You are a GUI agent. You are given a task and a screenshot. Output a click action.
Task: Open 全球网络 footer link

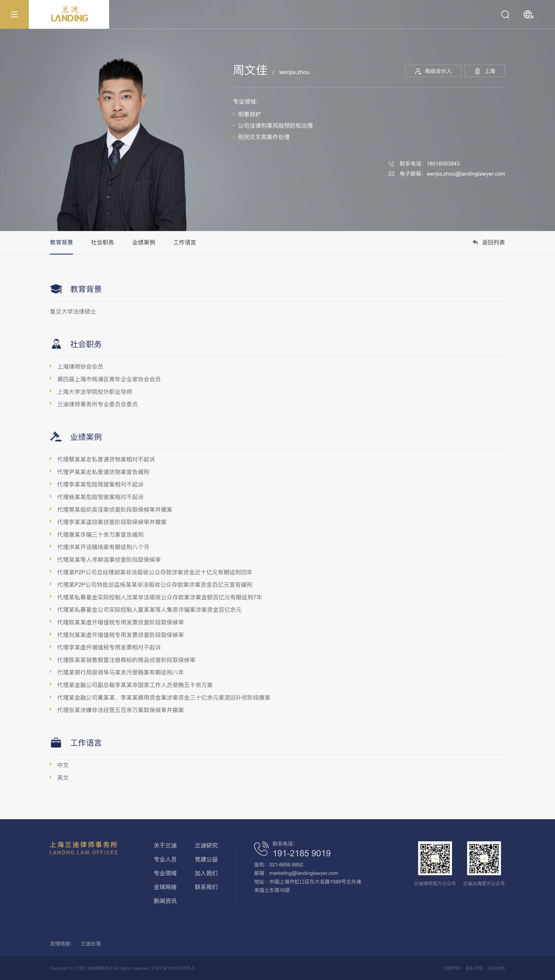pos(165,887)
